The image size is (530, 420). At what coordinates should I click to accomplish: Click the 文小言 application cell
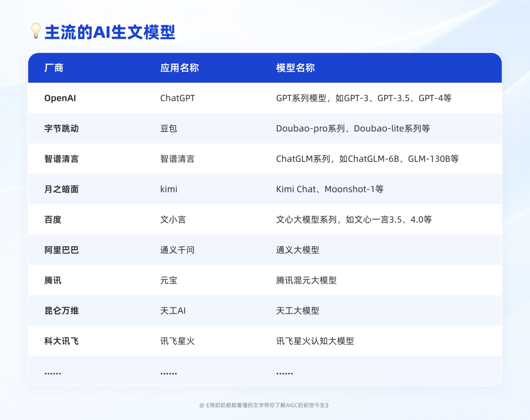coord(173,220)
